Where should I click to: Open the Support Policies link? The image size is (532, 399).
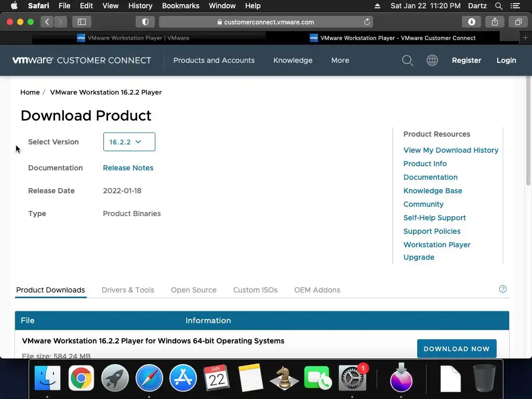pyautogui.click(x=432, y=231)
